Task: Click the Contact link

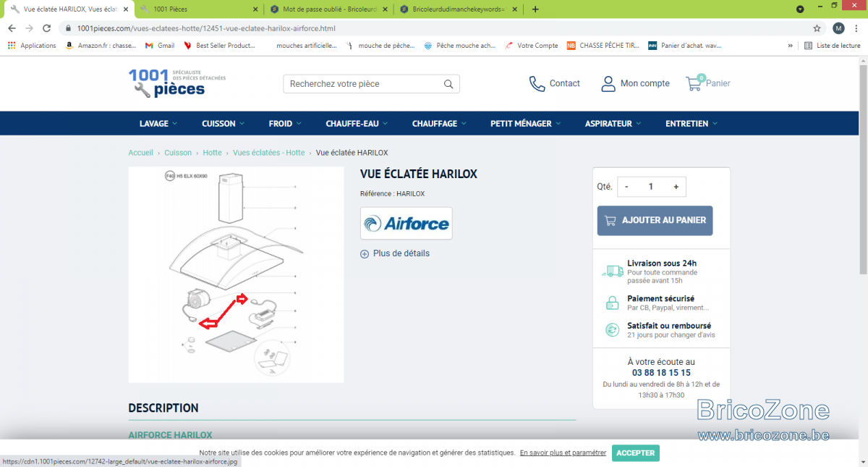Action: coord(555,83)
